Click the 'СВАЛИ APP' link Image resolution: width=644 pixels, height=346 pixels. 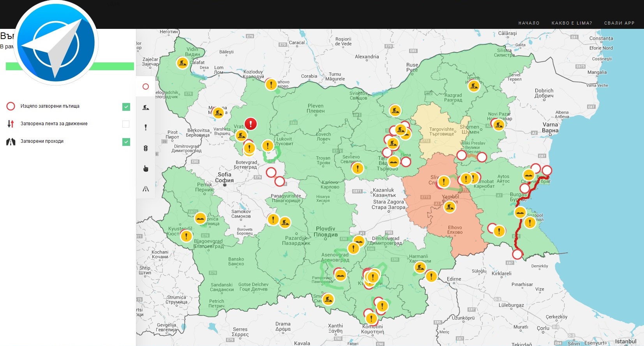coord(619,23)
